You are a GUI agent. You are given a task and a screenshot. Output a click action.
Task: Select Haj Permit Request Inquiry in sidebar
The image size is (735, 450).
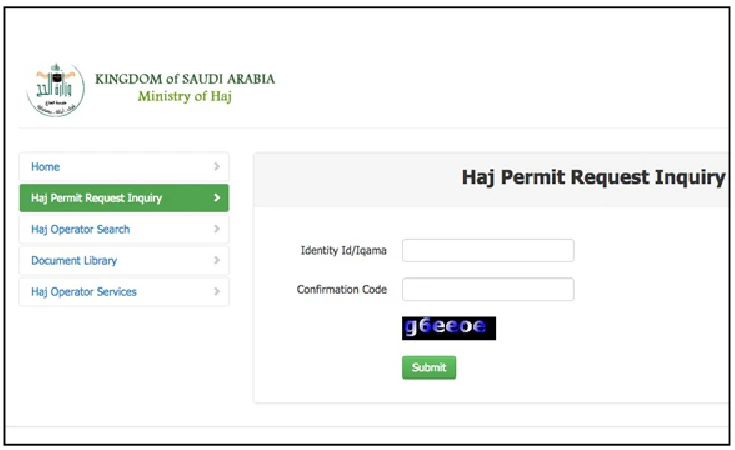(124, 198)
